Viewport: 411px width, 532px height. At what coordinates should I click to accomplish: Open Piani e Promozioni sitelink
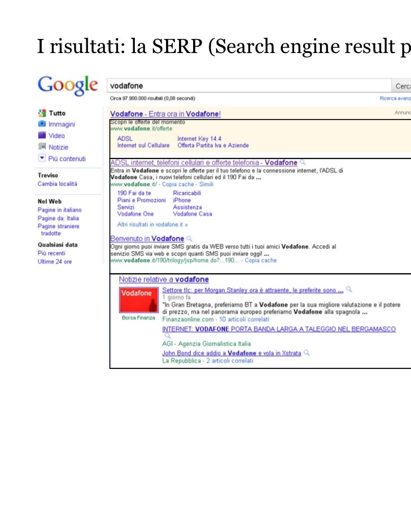(141, 200)
